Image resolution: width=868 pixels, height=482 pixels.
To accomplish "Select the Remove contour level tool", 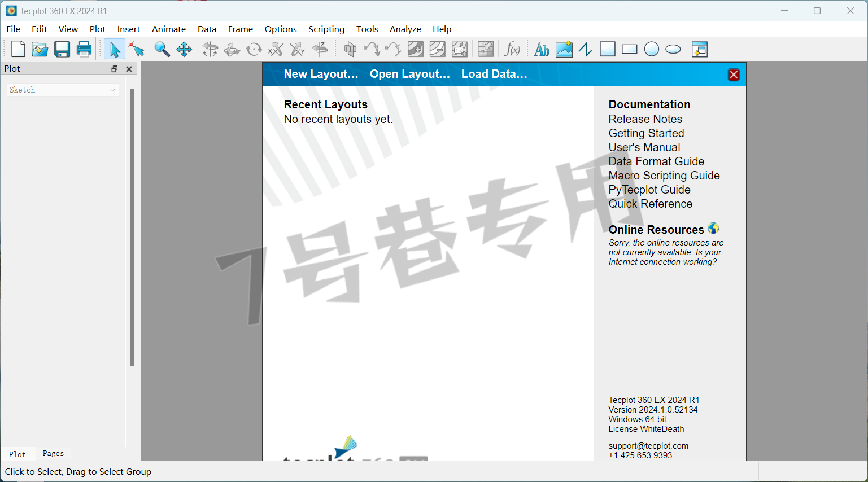I will 438,50.
